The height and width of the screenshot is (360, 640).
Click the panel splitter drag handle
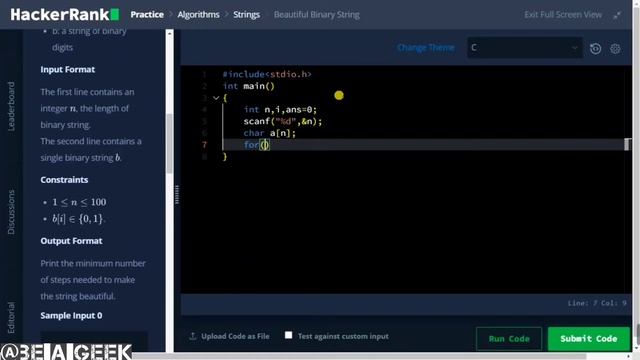(x=177, y=194)
